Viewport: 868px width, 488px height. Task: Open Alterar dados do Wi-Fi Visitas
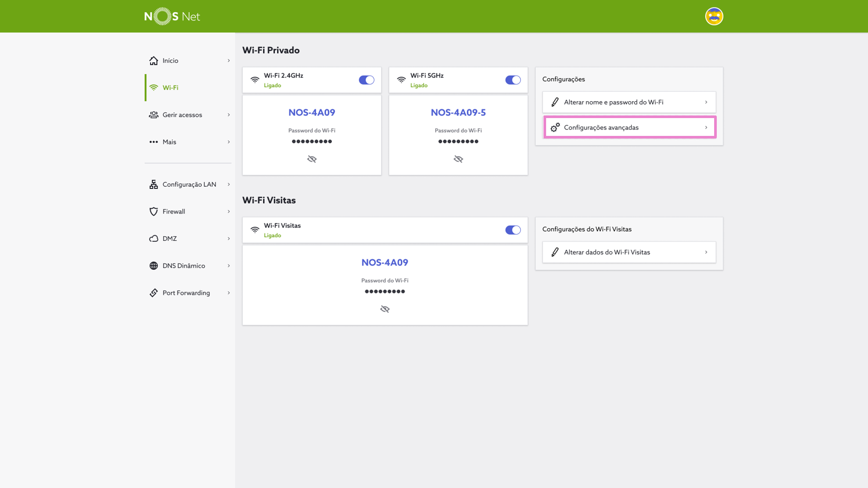pos(629,252)
